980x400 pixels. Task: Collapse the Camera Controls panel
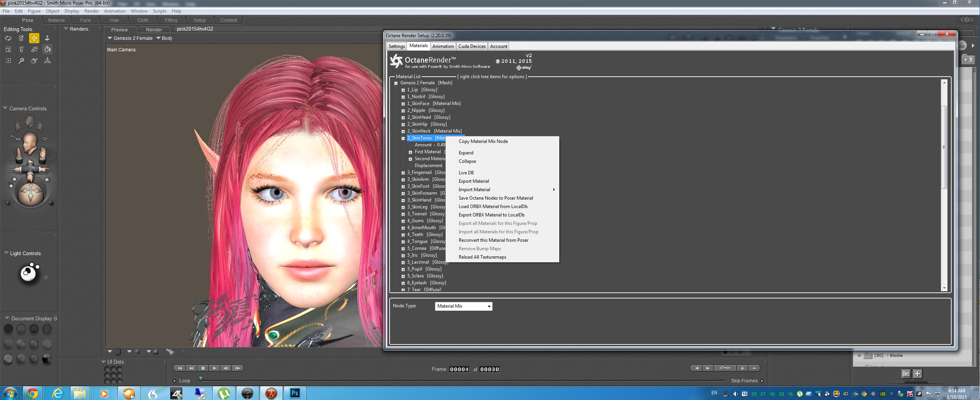(5, 108)
